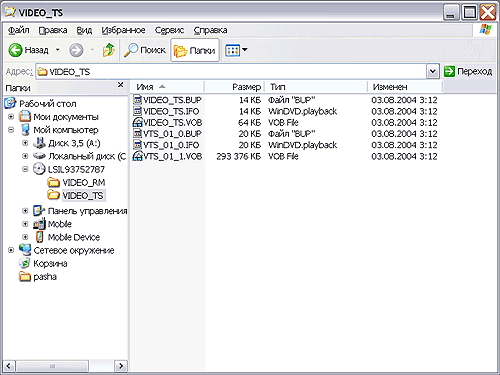The width and height of the screenshot is (500, 375).
Task: Sort by Тип column header
Action: click(316, 87)
